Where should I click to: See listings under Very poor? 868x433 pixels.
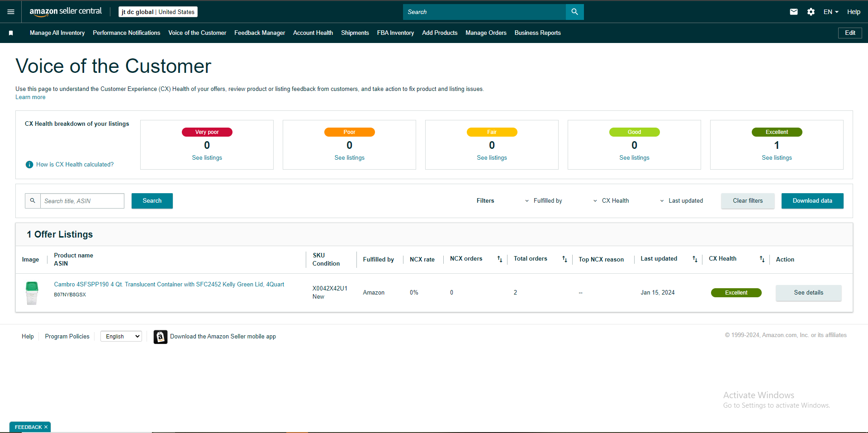click(x=207, y=158)
